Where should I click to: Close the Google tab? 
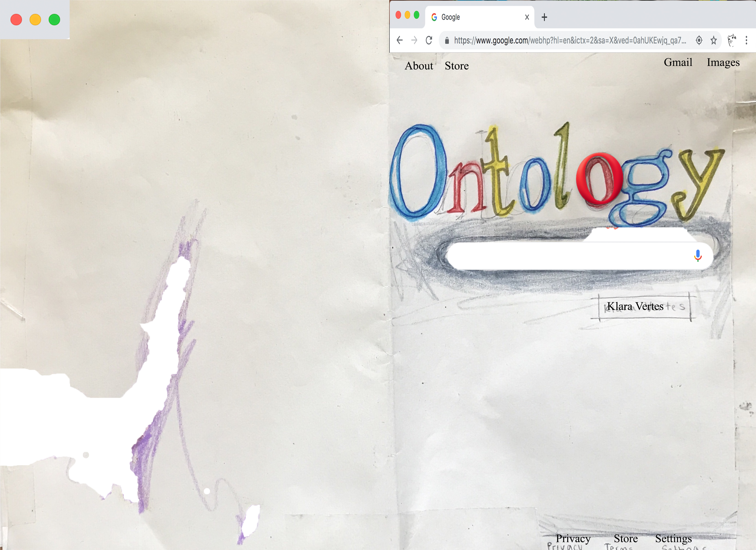point(527,17)
